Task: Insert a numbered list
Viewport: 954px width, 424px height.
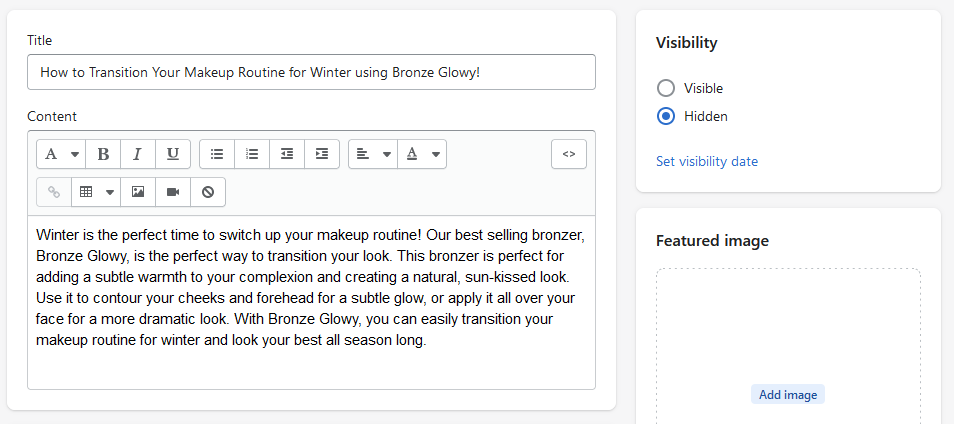Action: point(252,155)
